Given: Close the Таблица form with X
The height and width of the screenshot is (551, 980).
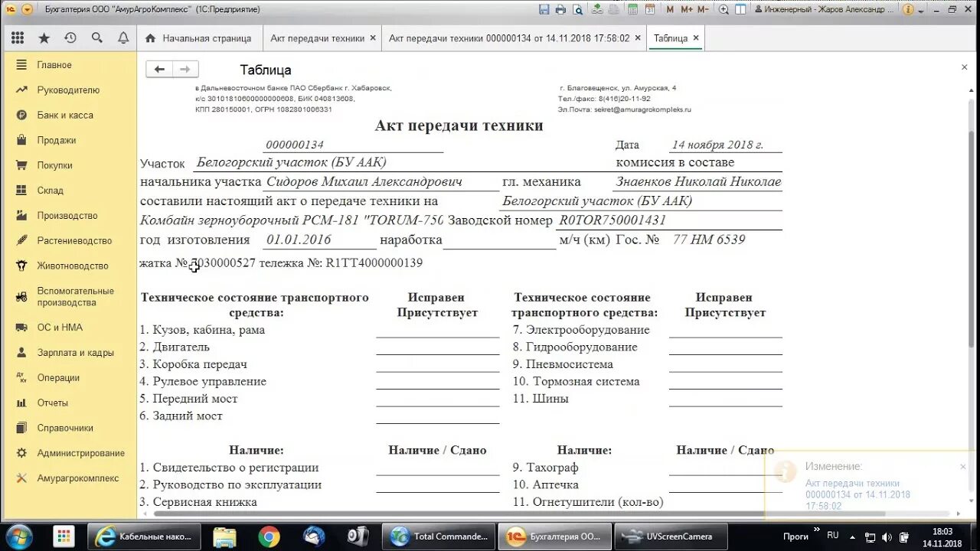Looking at the screenshot, I should pos(964,67).
